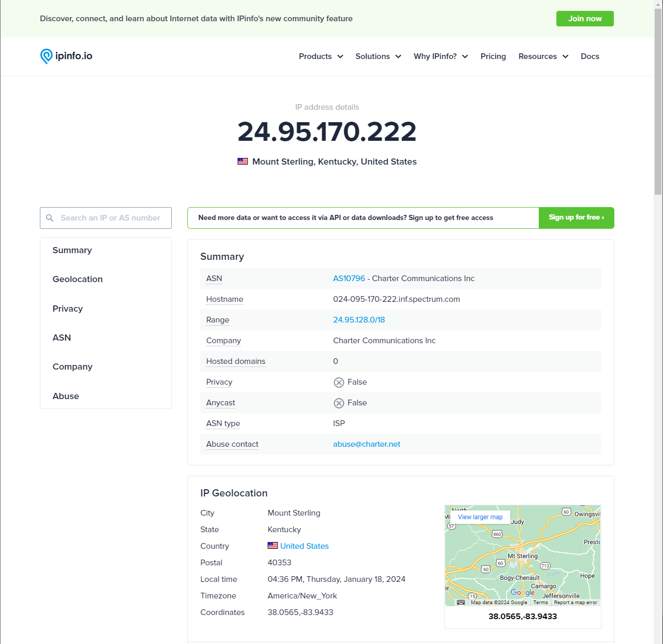
Task: Open the 24.95.128.0/18 range link
Action: tap(359, 320)
